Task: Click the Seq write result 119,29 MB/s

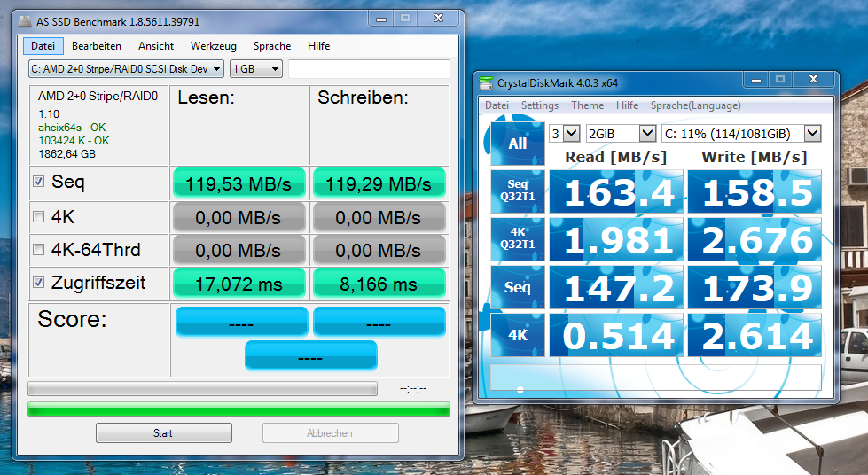Action: (x=379, y=183)
